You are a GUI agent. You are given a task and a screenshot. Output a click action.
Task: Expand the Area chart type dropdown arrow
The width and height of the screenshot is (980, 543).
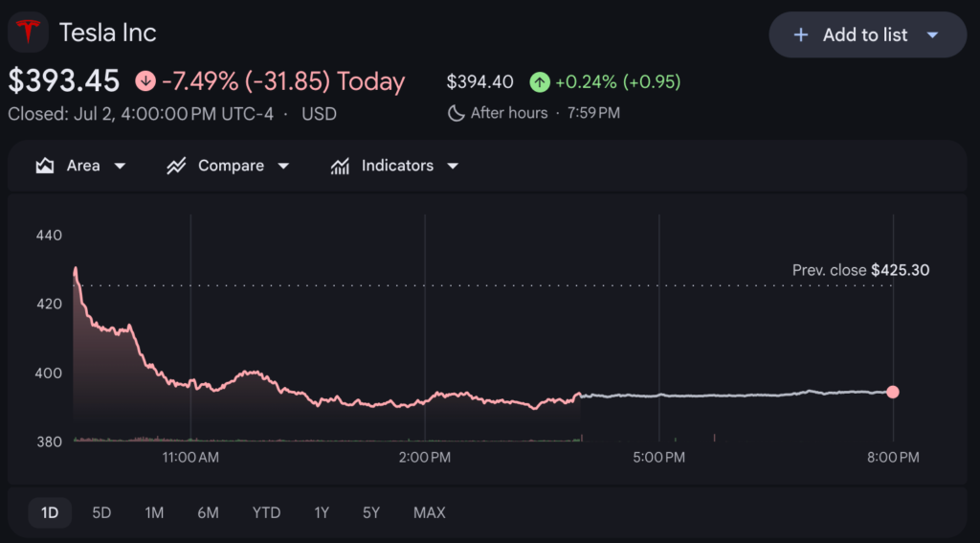coord(120,166)
